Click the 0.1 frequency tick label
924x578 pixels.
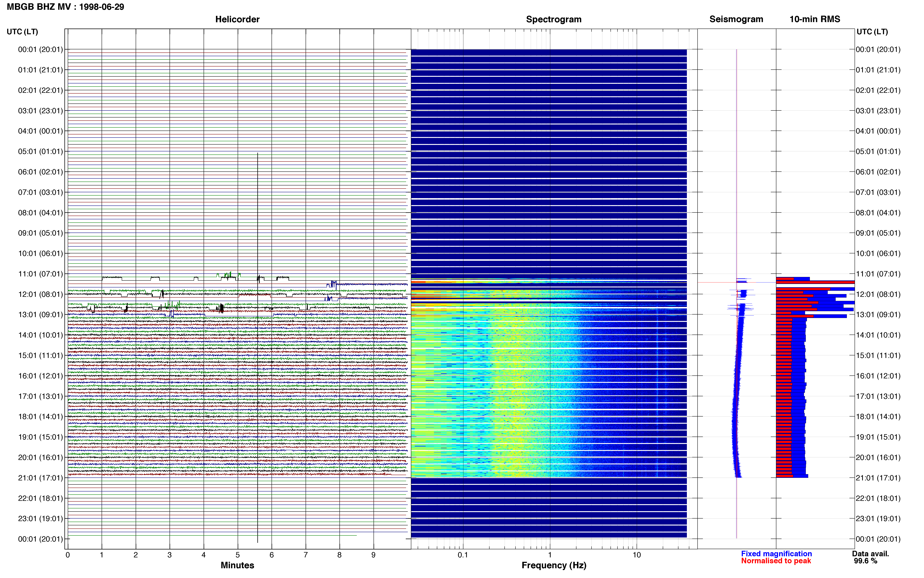(463, 555)
